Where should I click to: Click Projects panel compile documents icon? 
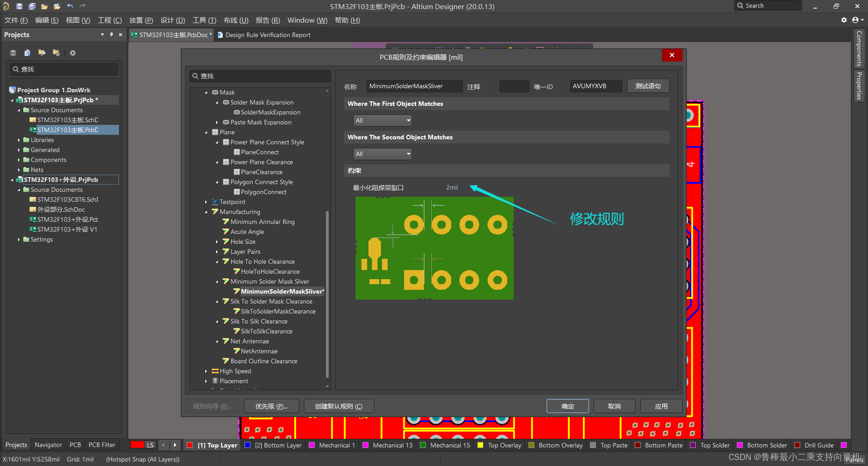point(27,53)
